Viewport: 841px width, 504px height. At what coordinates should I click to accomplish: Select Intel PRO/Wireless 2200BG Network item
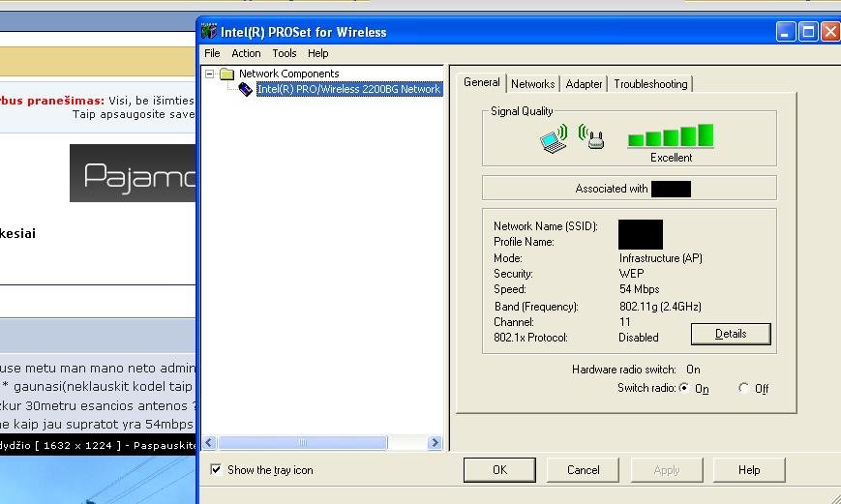coord(349,89)
